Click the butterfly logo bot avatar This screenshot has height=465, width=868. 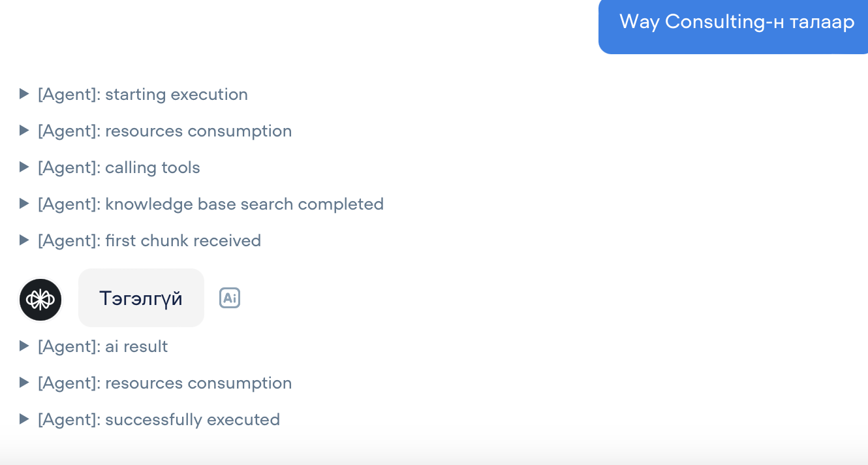(40, 300)
